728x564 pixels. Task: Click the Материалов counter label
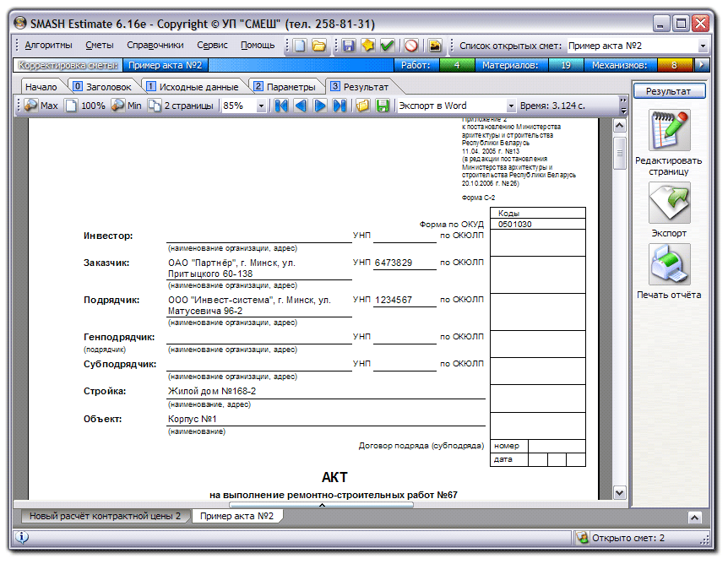tap(510, 65)
